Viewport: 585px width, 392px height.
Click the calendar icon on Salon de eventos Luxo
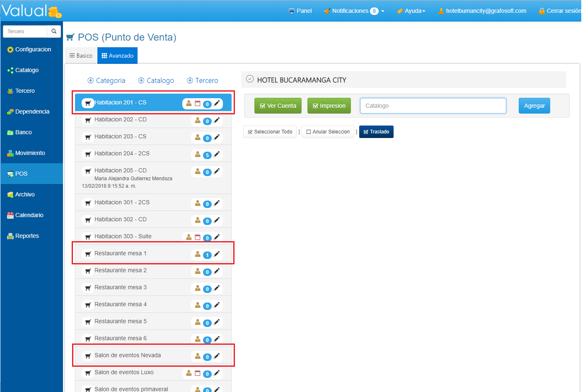198,373
